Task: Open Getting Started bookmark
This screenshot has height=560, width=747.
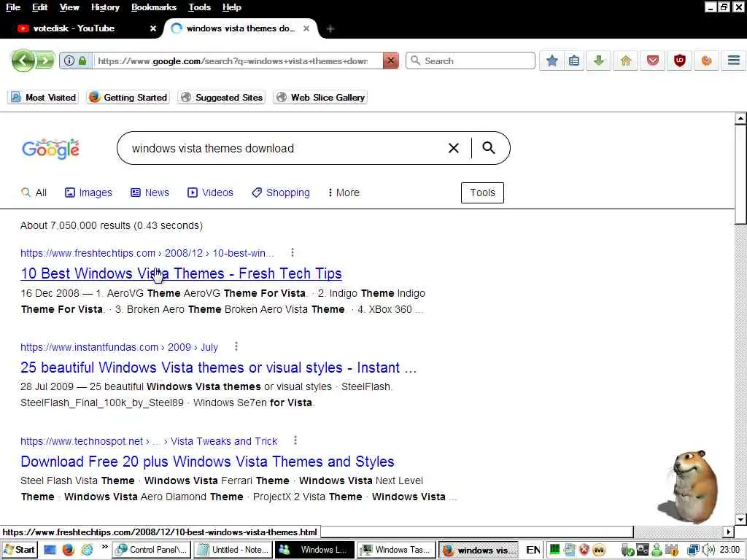Action: coord(128,97)
